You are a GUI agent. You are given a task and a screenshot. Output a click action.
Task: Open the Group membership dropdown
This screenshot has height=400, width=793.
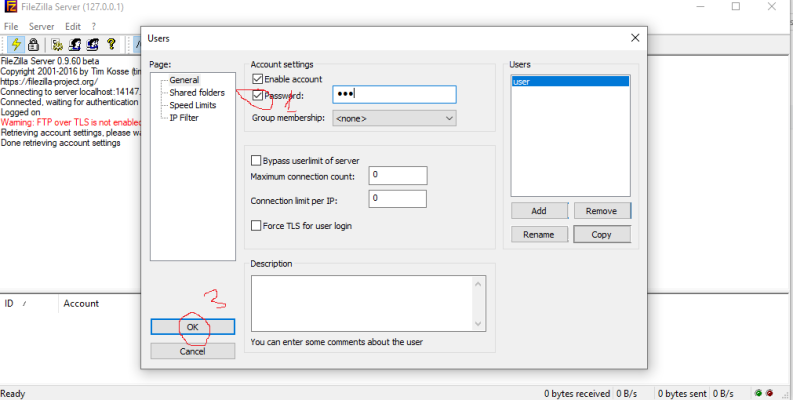394,118
